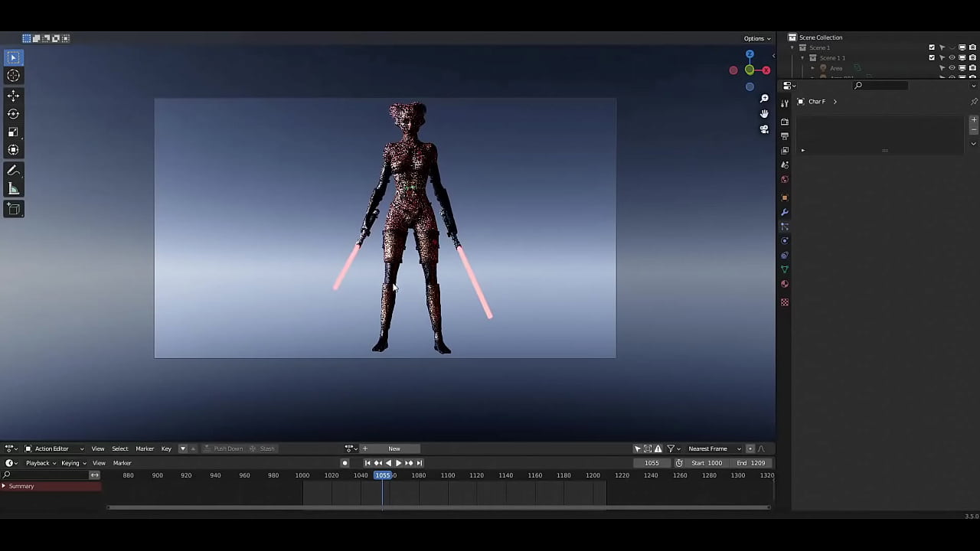
Task: Open the World properties tab
Action: pyautogui.click(x=785, y=180)
